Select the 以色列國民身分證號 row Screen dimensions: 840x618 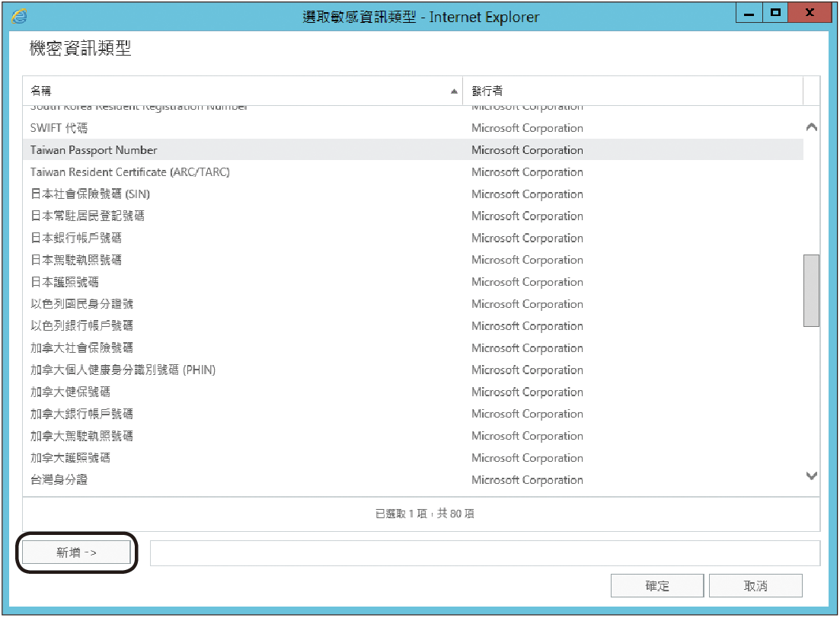click(x=413, y=304)
